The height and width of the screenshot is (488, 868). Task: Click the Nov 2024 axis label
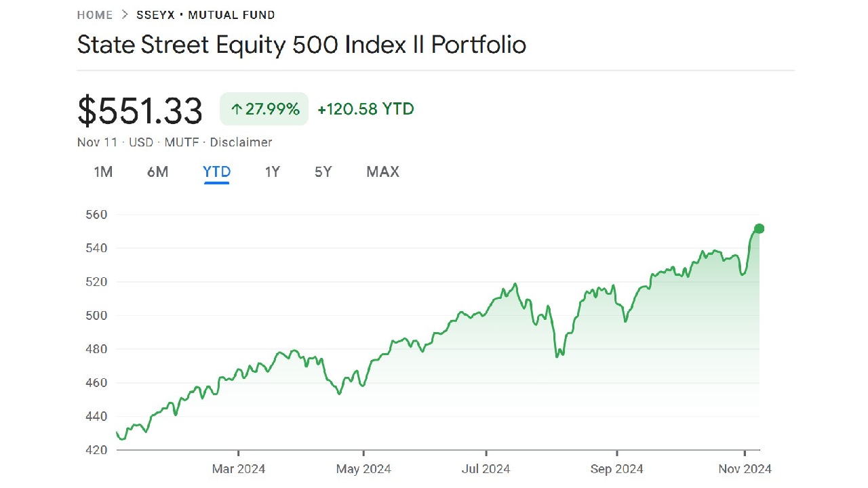coord(745,469)
